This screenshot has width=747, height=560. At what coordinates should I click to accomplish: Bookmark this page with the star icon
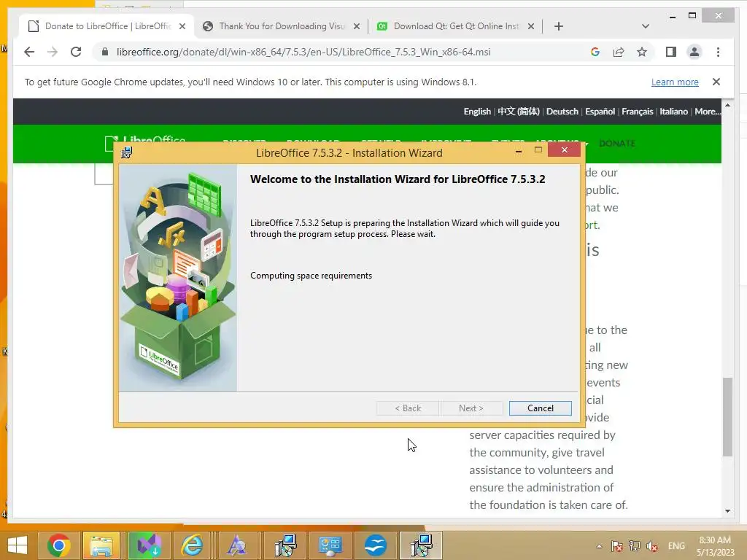642,52
